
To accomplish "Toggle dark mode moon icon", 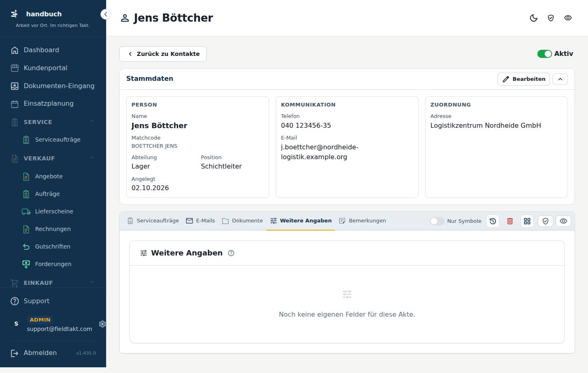I will click(534, 18).
